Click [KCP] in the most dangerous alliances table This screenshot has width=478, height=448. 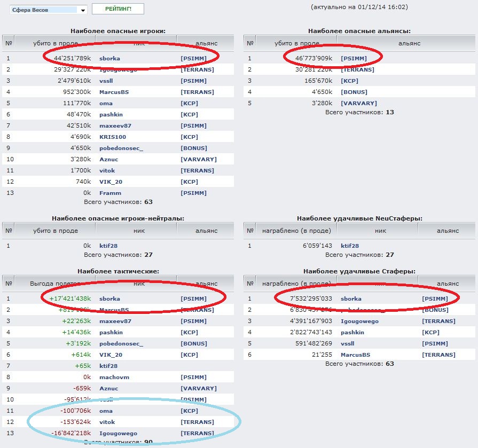[x=349, y=81]
